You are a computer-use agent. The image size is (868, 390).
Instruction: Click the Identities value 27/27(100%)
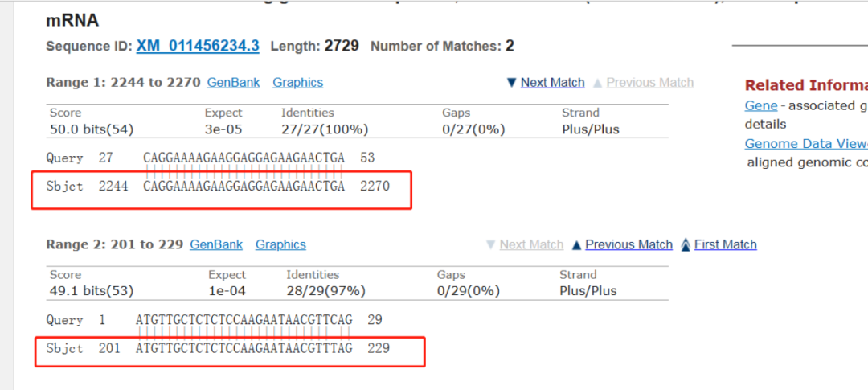point(325,129)
